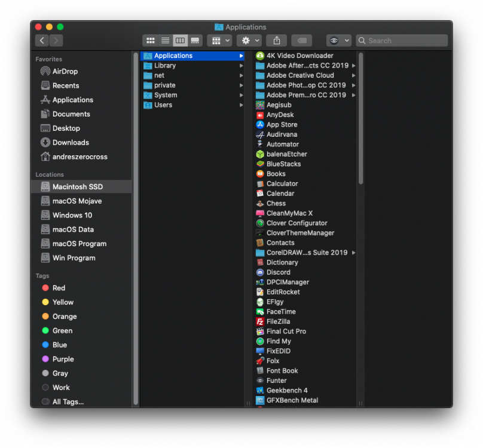Select the Discord app icon
Screen dimensions: 483x448
click(x=260, y=272)
